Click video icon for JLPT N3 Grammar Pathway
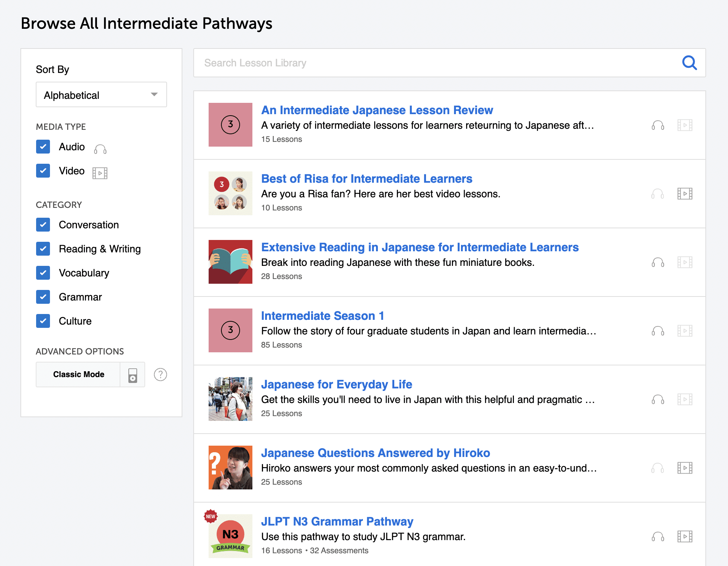The height and width of the screenshot is (566, 728). [x=685, y=536]
